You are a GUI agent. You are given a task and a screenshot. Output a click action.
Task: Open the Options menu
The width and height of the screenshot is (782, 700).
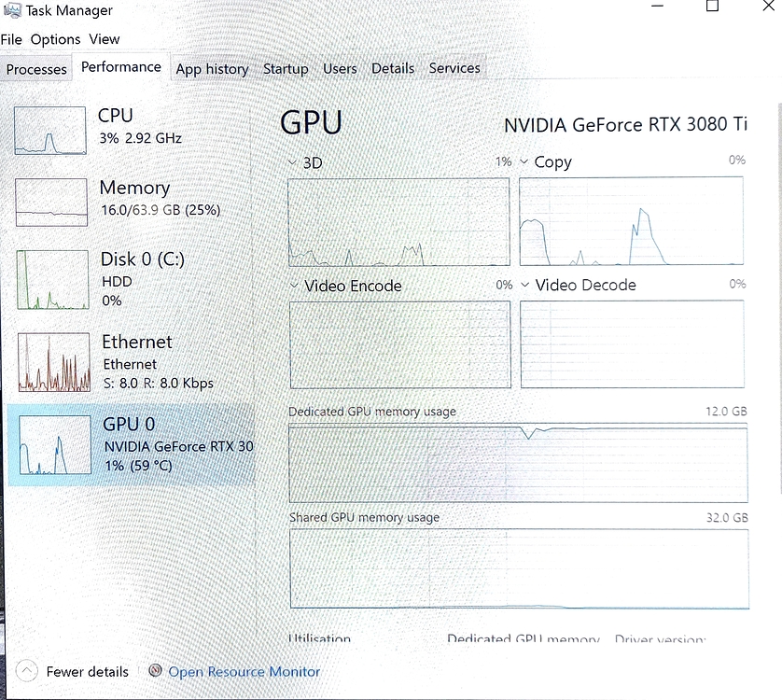click(55, 39)
